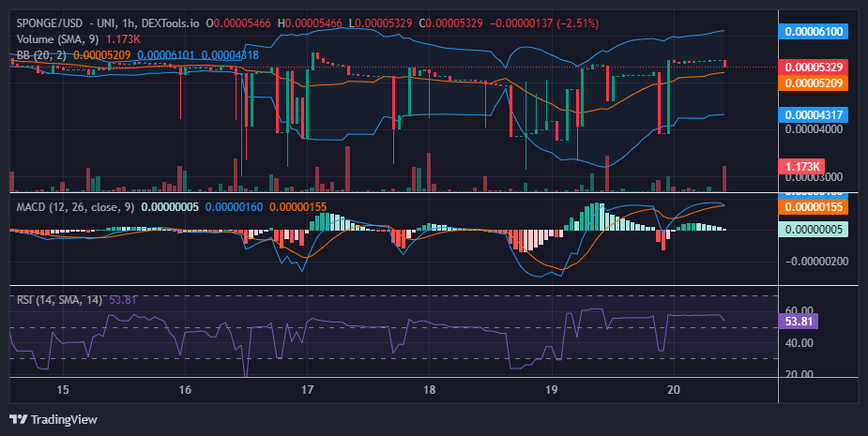The image size is (868, 436).
Task: Click the MACD value 0.00000160 in legend
Action: pos(235,207)
